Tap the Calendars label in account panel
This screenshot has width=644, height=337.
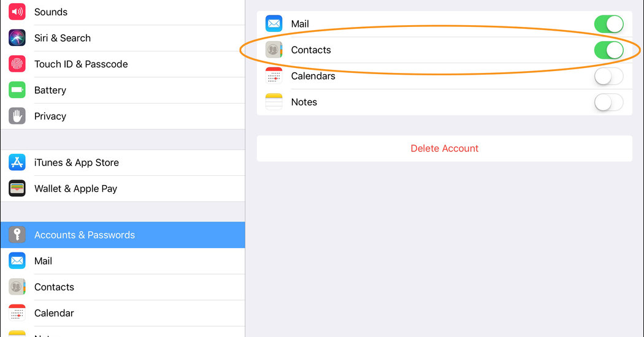click(x=313, y=76)
